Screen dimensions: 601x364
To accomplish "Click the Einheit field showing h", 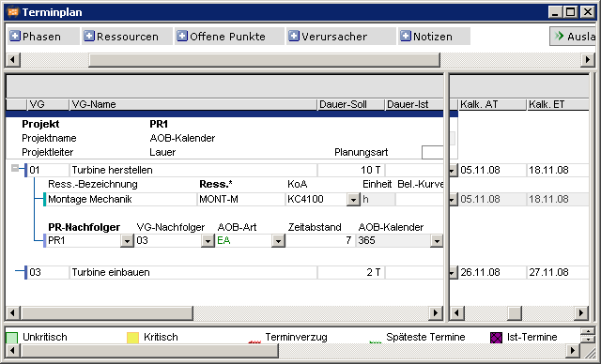I will coord(378,200).
